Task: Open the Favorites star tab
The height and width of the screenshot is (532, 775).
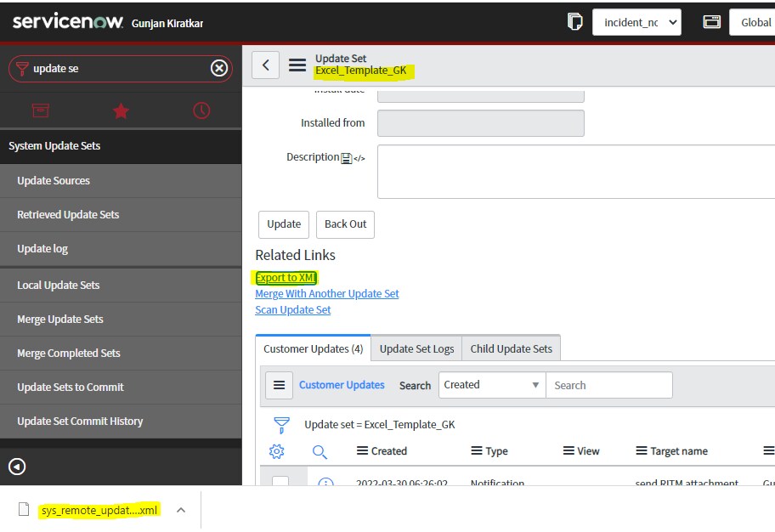Action: (121, 110)
